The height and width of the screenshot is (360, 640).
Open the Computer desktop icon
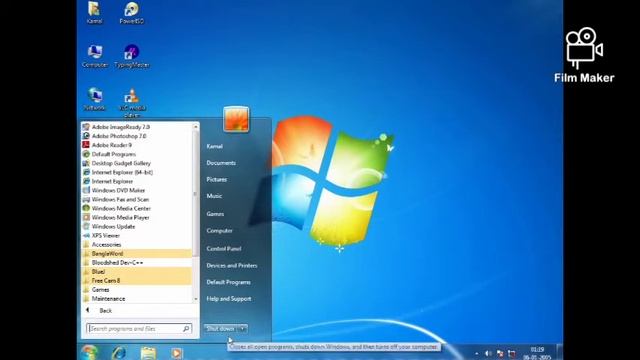pyautogui.click(x=95, y=56)
